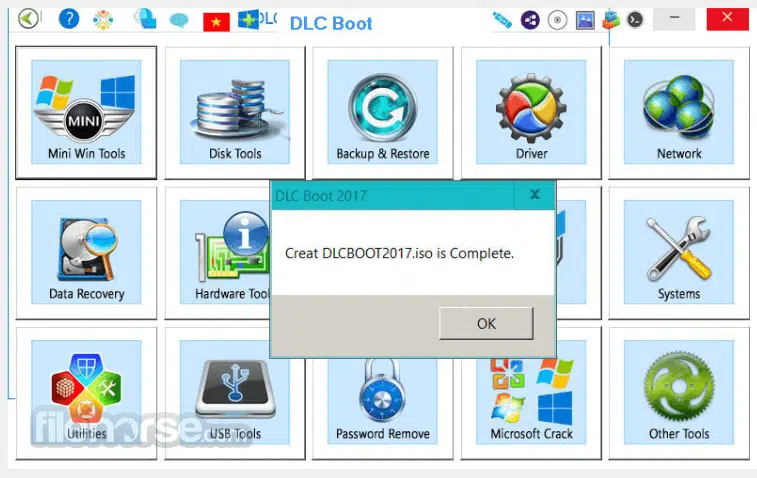Image resolution: width=757 pixels, height=478 pixels.
Task: Click the picture wallpaper icon
Action: click(585, 20)
